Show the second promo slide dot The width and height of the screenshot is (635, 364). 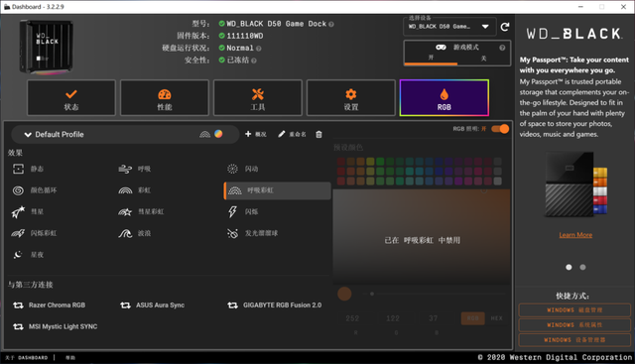(x=582, y=267)
